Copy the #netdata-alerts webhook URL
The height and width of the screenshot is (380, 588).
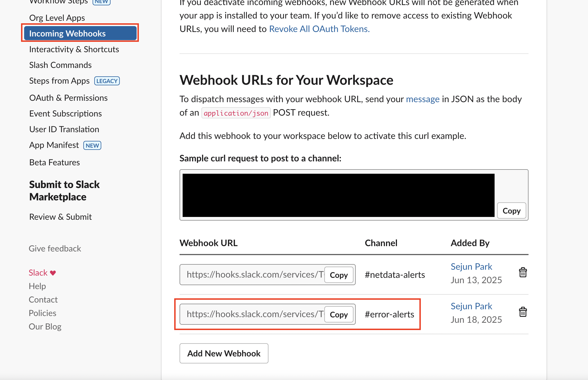point(339,275)
